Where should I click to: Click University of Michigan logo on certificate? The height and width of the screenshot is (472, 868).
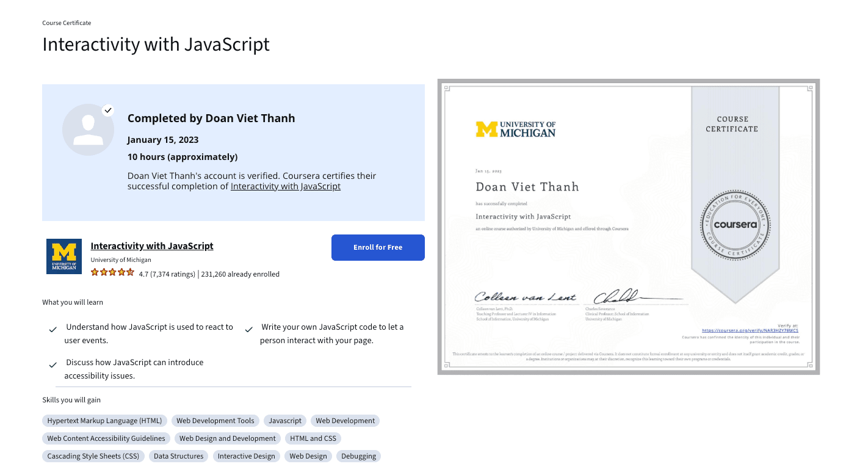(516, 129)
